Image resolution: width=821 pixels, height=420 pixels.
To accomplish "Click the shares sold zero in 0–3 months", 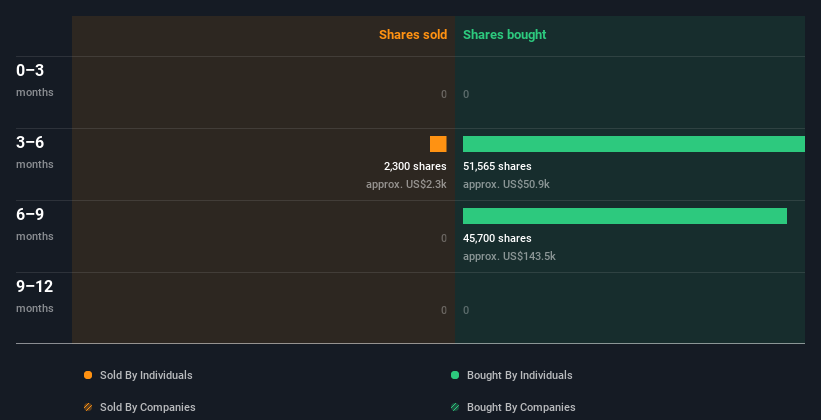I will pos(444,94).
